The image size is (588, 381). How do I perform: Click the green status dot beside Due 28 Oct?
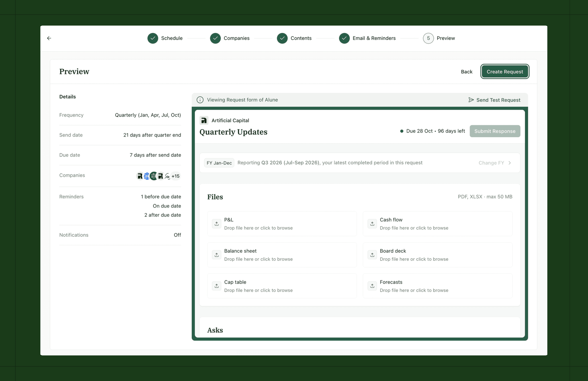401,131
